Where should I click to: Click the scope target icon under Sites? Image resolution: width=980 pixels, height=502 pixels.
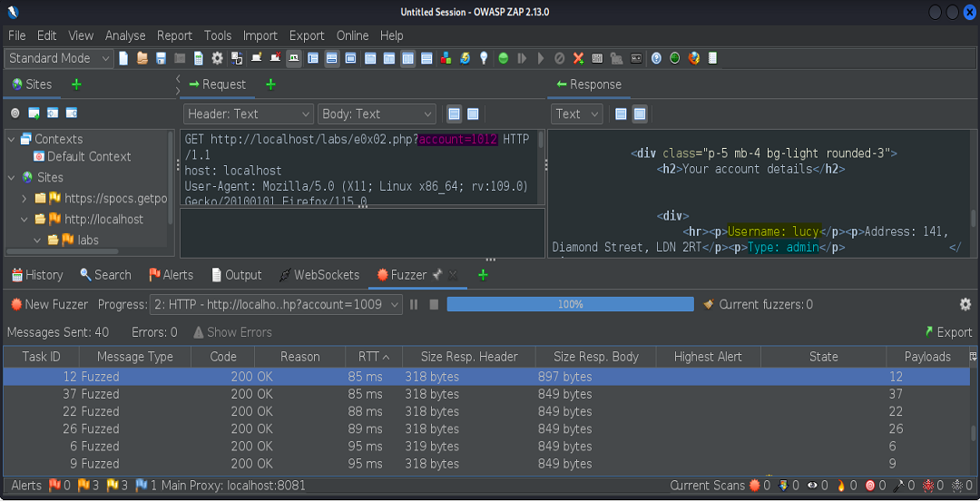[15, 113]
